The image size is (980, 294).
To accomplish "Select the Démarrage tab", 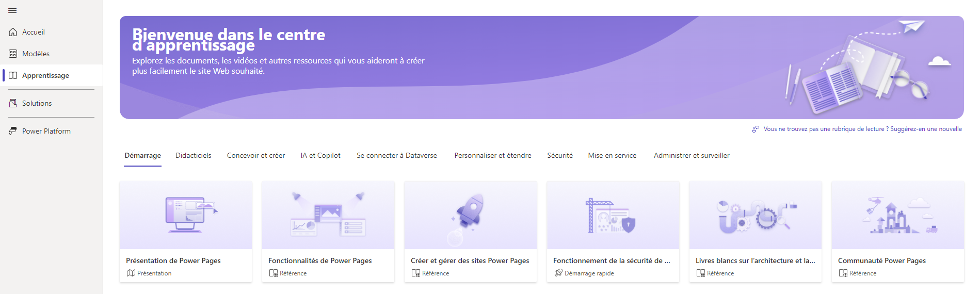I will 143,155.
